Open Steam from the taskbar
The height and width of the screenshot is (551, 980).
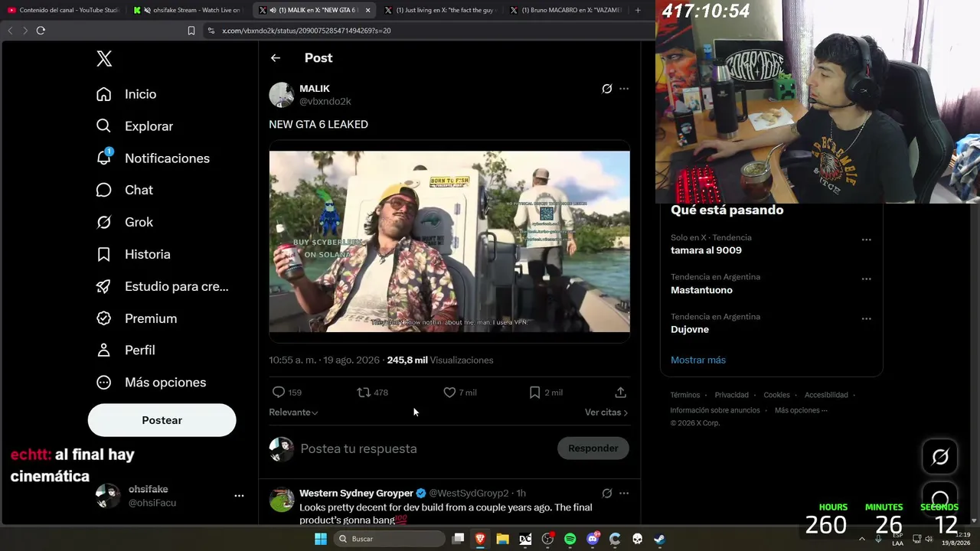(659, 539)
